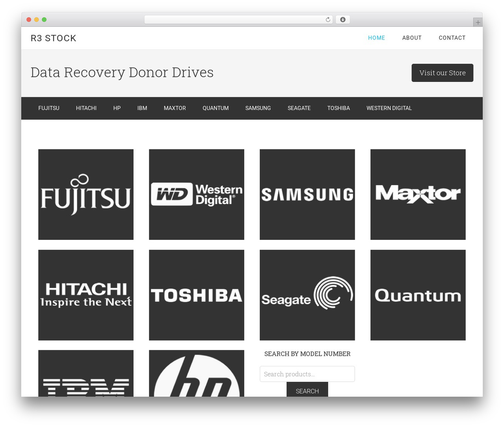Open the Fujitsu logo tile
504x427 pixels.
click(x=86, y=194)
